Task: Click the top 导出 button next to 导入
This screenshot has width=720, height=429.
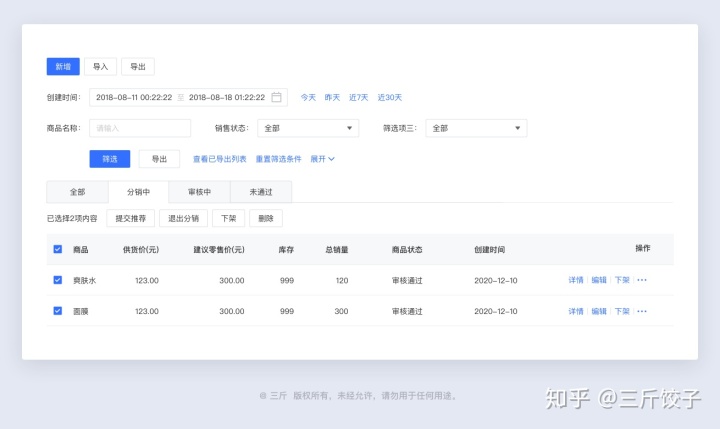Action: click(138, 67)
